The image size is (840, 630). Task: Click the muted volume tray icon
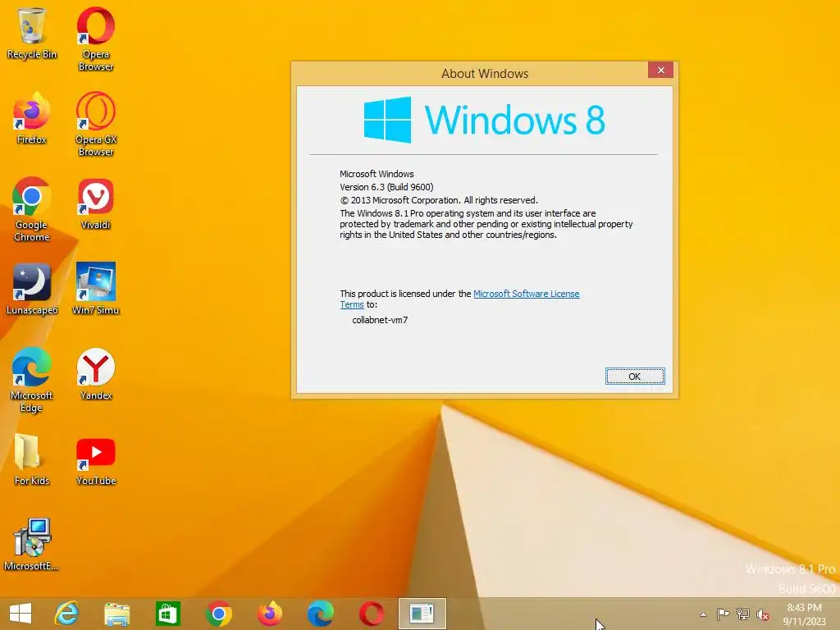(x=763, y=614)
